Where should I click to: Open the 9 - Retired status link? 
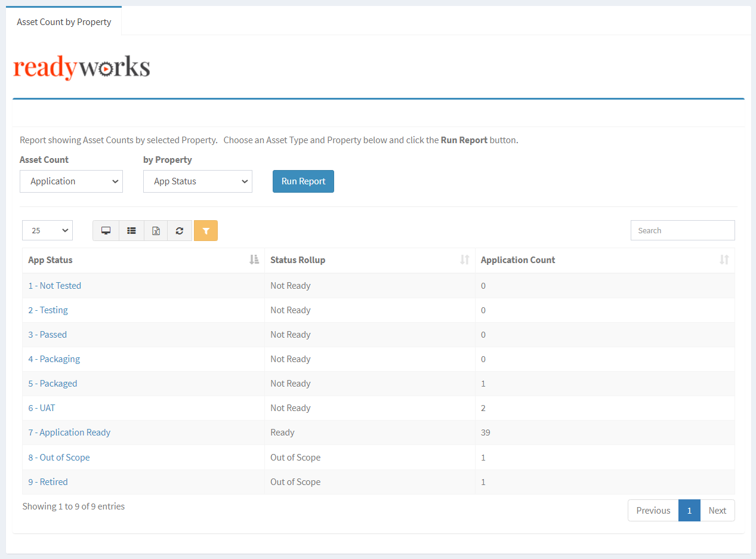(48, 481)
